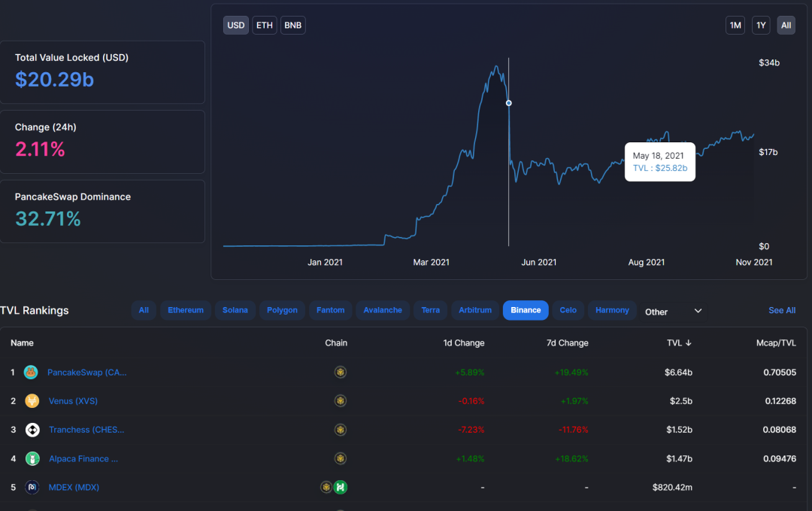
Task: Open the Venus (XVS) protocol link
Action: (x=73, y=400)
